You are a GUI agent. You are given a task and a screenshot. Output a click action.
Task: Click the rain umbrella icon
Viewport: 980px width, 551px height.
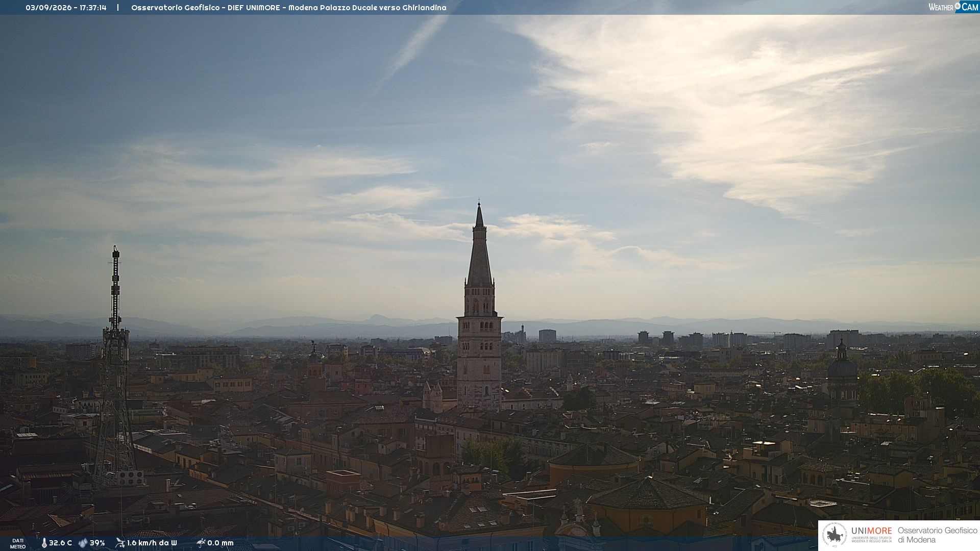tap(201, 543)
